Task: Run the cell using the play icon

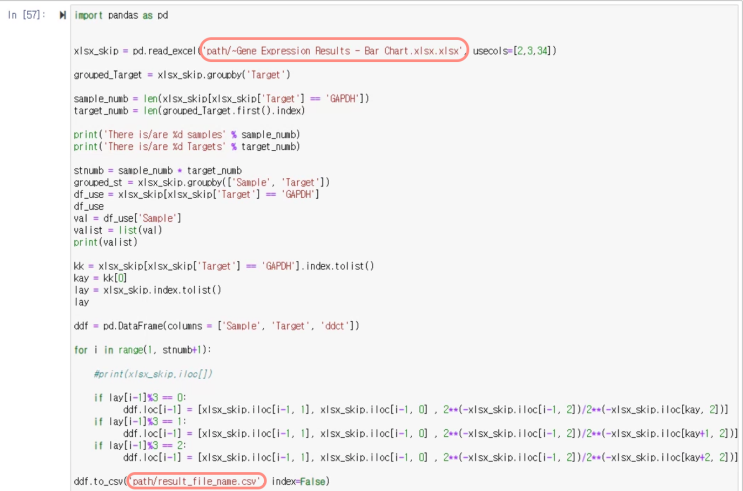Action: click(62, 15)
